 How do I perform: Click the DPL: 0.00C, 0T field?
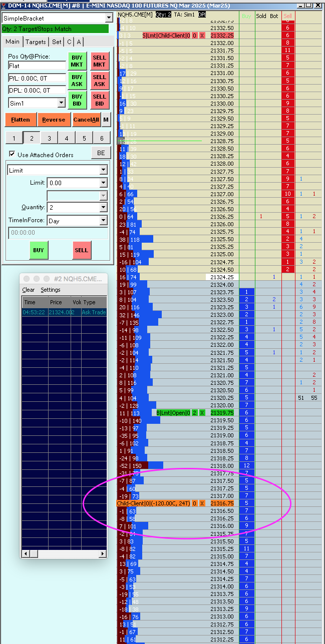tap(37, 91)
